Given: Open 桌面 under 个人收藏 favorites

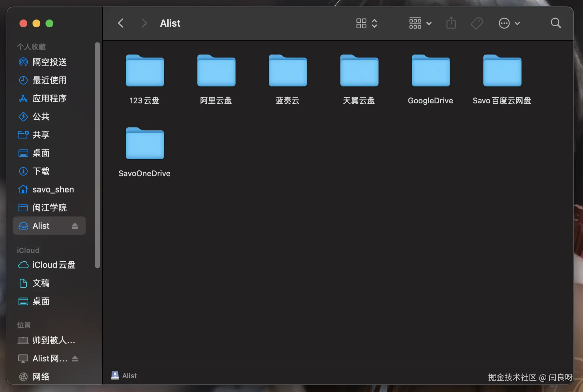Looking at the screenshot, I should pos(49,153).
